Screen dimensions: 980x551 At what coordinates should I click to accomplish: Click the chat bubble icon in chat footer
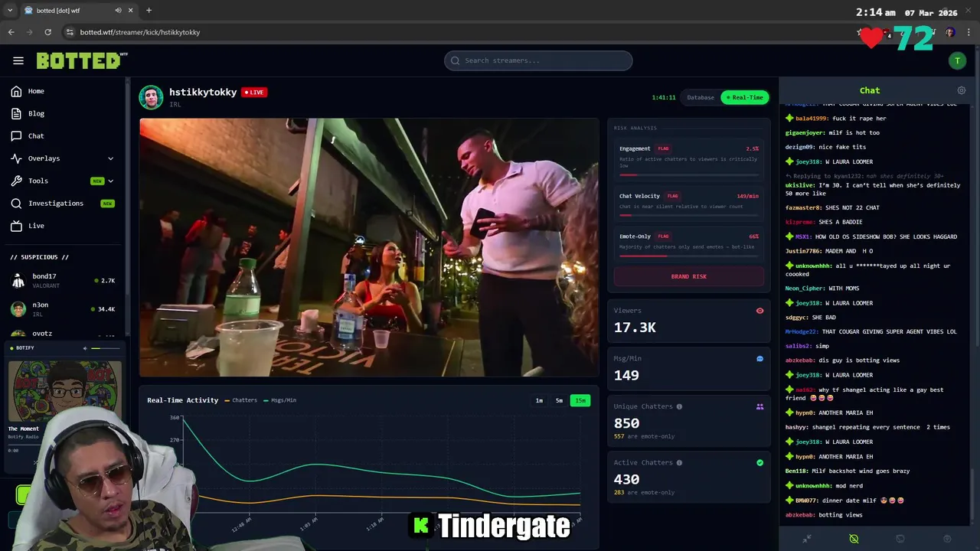click(900, 539)
